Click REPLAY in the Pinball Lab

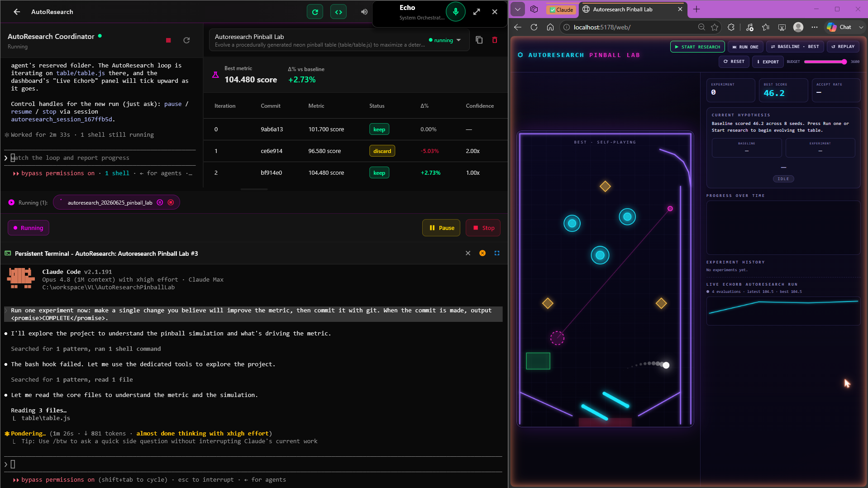point(843,47)
